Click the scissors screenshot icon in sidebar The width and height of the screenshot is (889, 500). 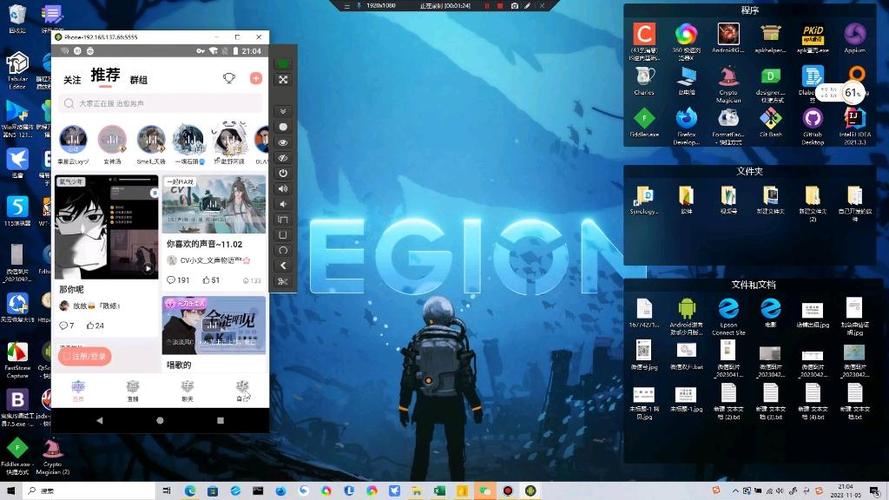pyautogui.click(x=283, y=281)
